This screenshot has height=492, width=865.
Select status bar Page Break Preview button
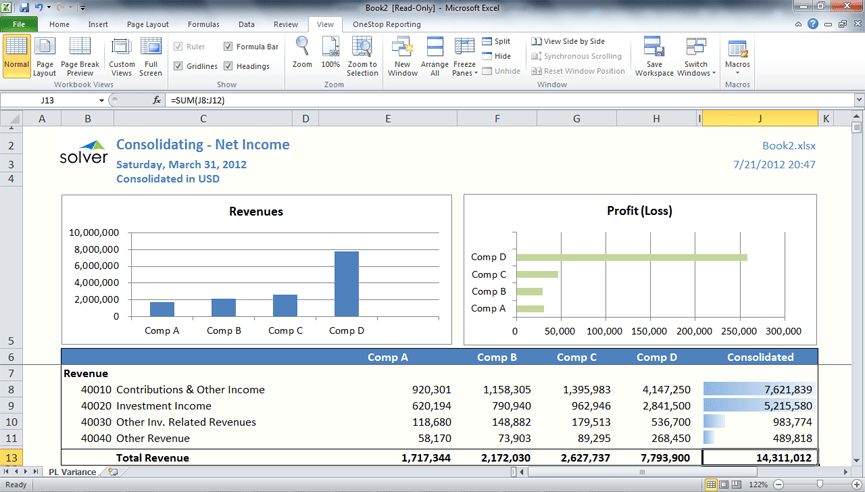click(736, 484)
